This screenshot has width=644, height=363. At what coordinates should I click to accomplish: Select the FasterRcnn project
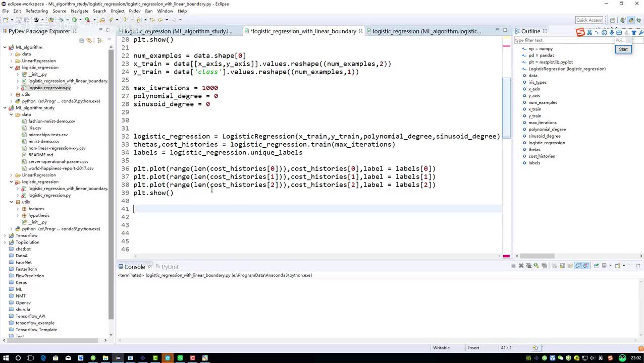[x=26, y=269]
